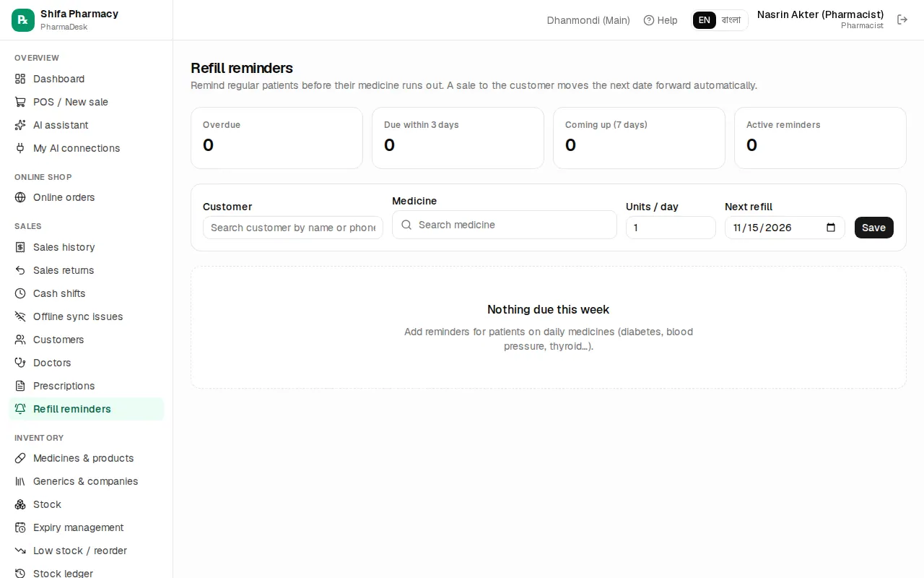
Task: Click the Prescriptions clipboard icon
Action: click(20, 386)
